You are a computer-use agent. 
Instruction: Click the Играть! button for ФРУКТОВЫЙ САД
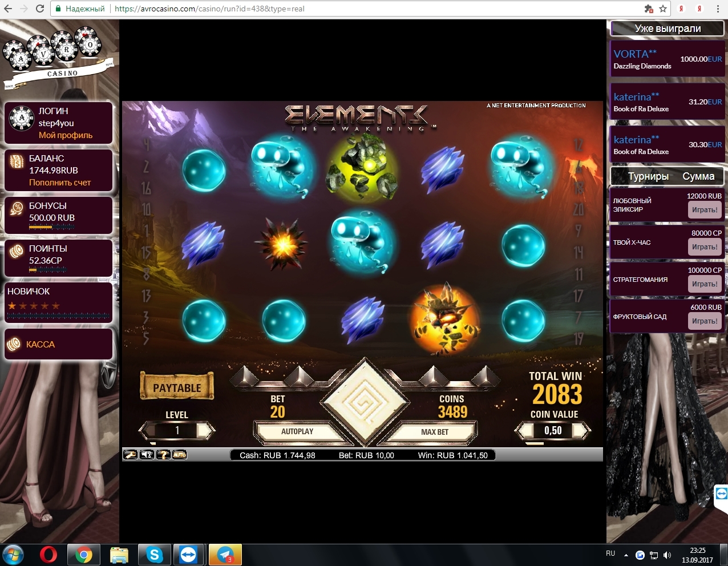(x=705, y=321)
